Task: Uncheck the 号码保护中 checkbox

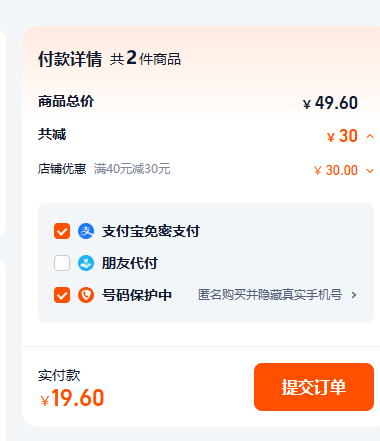Action: point(62,295)
